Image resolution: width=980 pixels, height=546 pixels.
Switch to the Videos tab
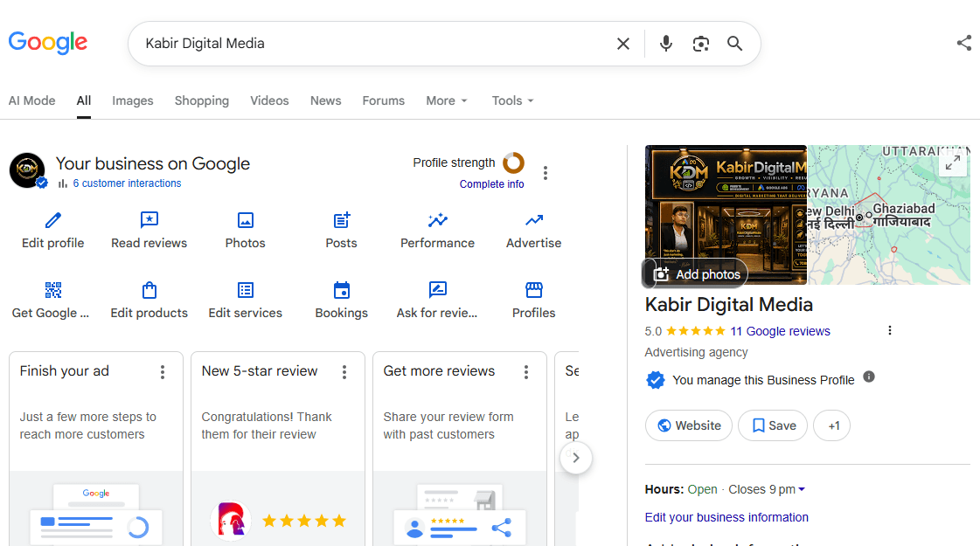click(x=269, y=100)
